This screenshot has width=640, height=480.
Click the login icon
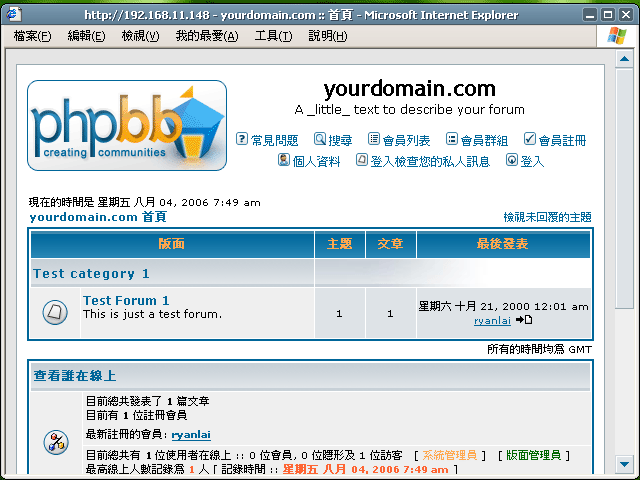[x=512, y=160]
